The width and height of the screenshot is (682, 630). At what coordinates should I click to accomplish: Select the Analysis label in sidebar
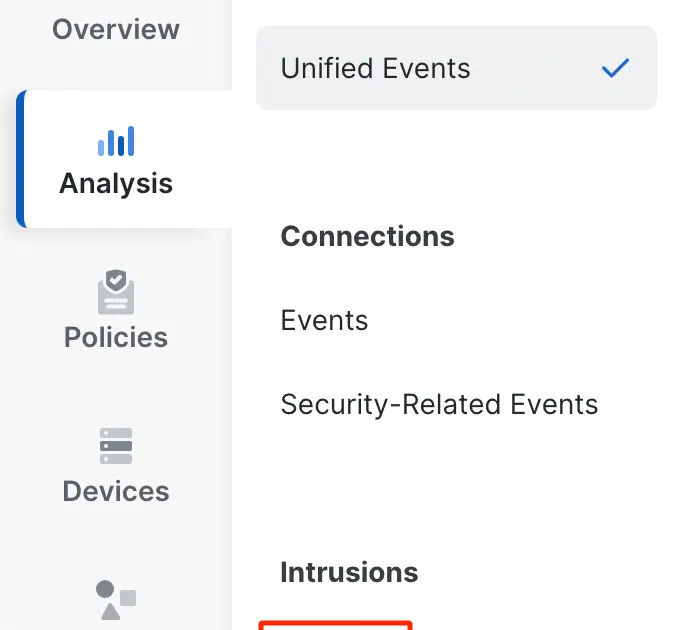tap(116, 184)
